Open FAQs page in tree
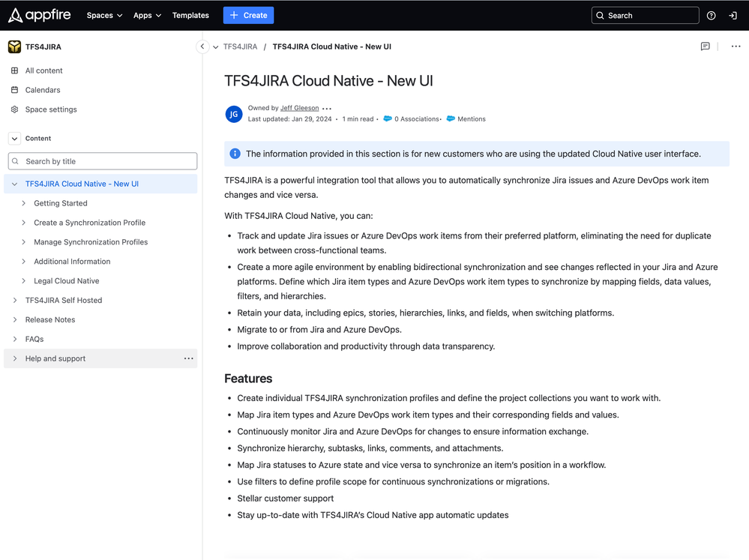This screenshot has height=560, width=749. [x=34, y=339]
